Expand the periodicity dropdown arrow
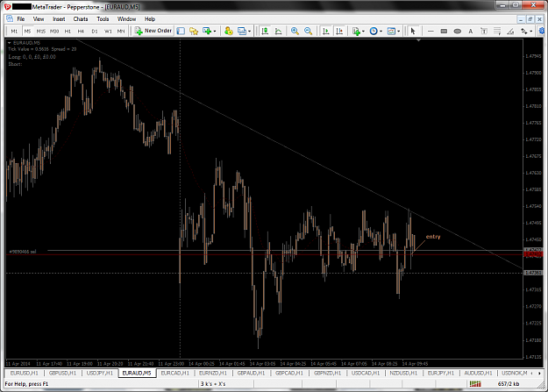Screen dimensions: 548x392 (x=381, y=31)
